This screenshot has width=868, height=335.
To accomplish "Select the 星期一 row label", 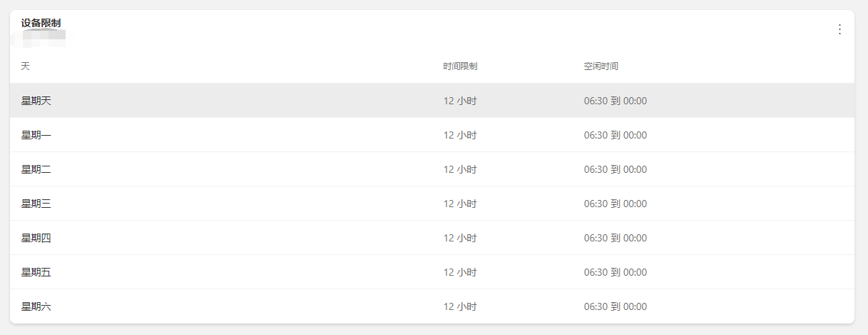I will point(36,135).
